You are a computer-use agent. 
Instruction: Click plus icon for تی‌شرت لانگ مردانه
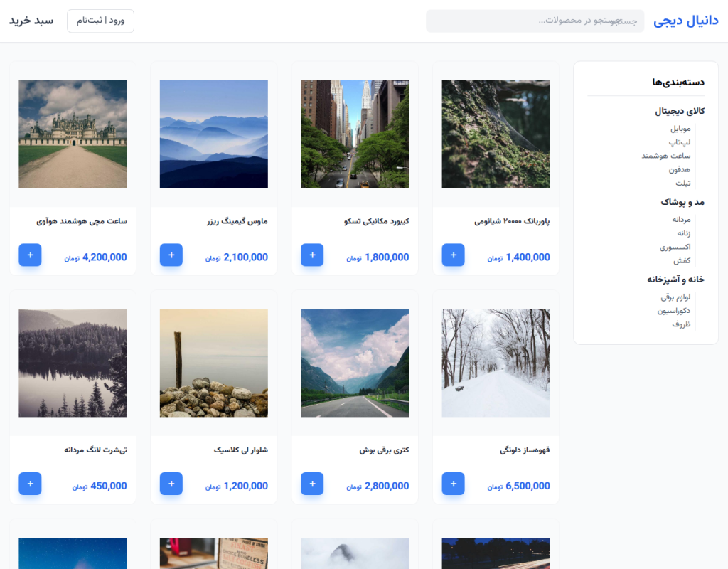(x=30, y=484)
